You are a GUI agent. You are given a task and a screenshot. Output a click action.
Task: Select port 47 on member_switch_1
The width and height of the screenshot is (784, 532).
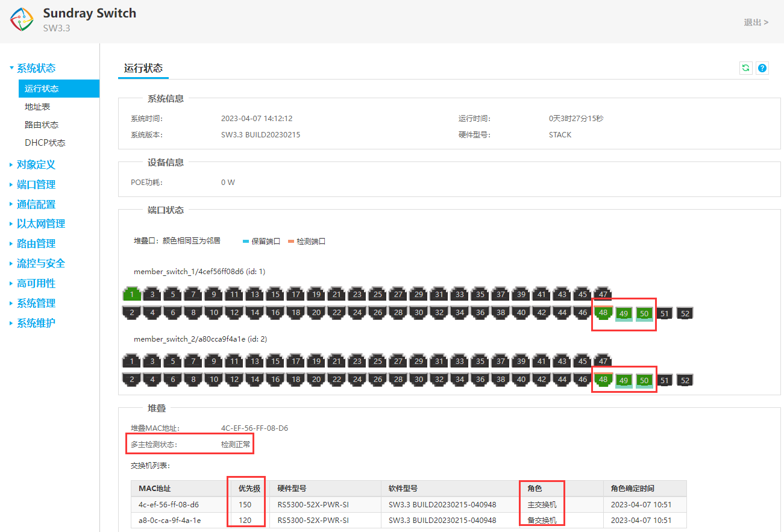[x=603, y=295]
